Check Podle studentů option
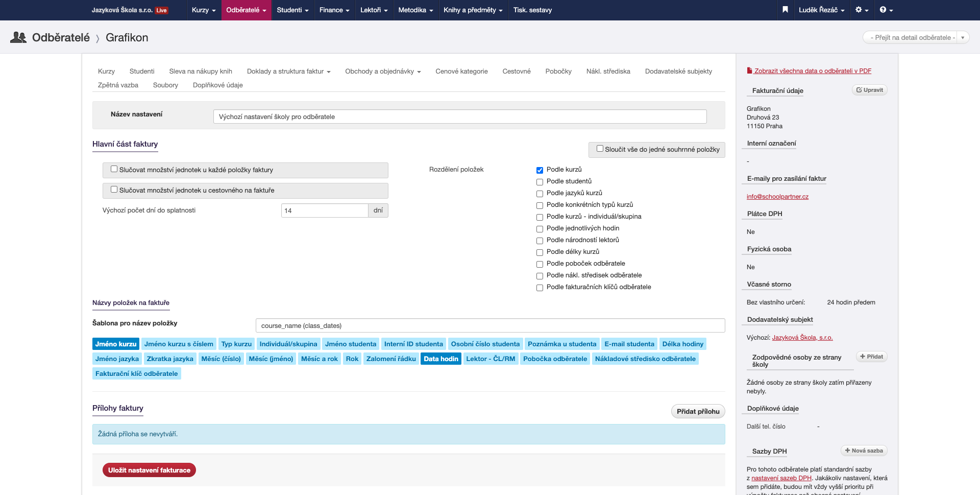The height and width of the screenshot is (495, 980). click(540, 182)
